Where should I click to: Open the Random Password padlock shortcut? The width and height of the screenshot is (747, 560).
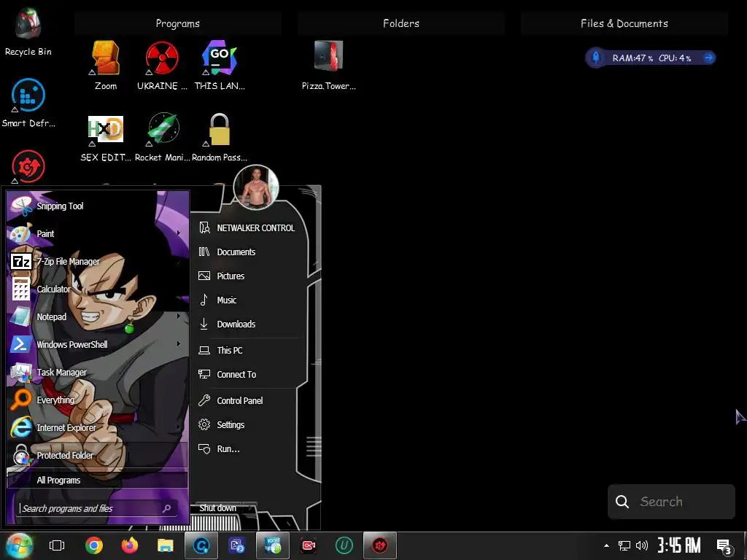219,137
